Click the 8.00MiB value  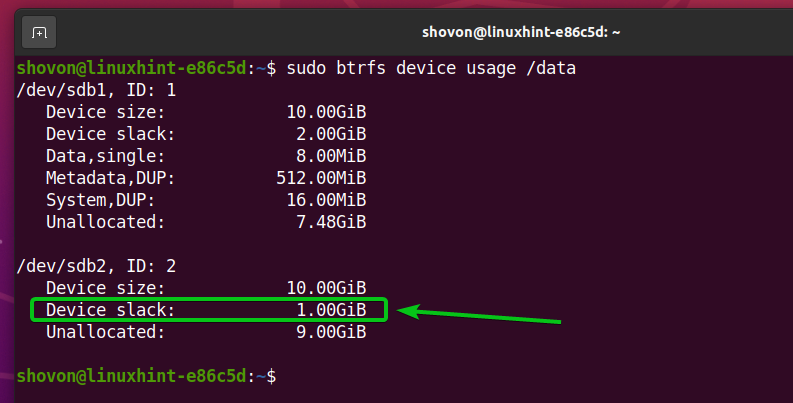click(x=330, y=156)
